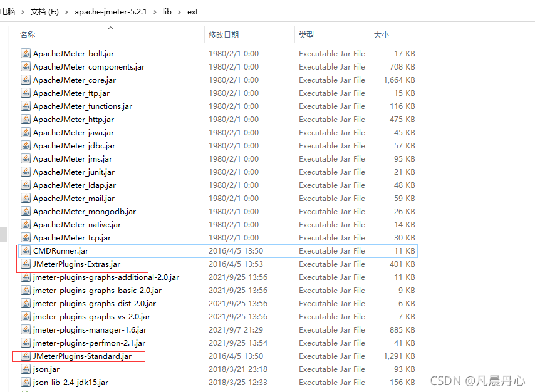Click the jar icon of ApacheJMeter_native.jar
535x392 pixels.
[x=26, y=224]
